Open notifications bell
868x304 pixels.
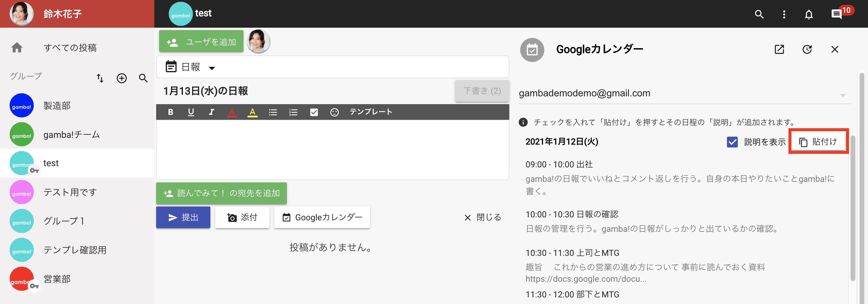click(x=809, y=14)
